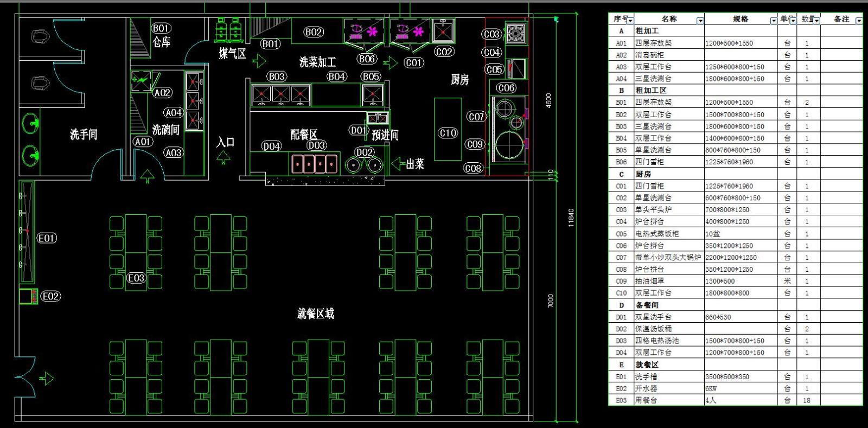Open the 备注 column filter dropdown
868x428 pixels.
[859, 21]
